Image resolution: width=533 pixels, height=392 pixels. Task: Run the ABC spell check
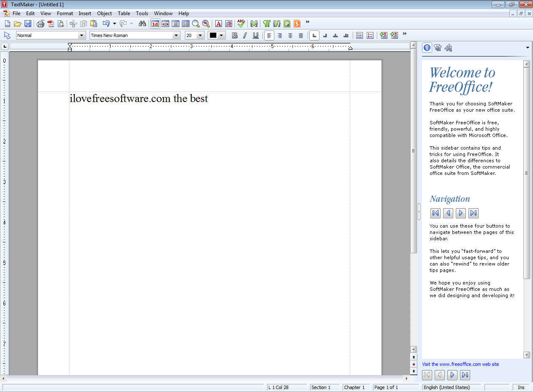pyautogui.click(x=241, y=24)
